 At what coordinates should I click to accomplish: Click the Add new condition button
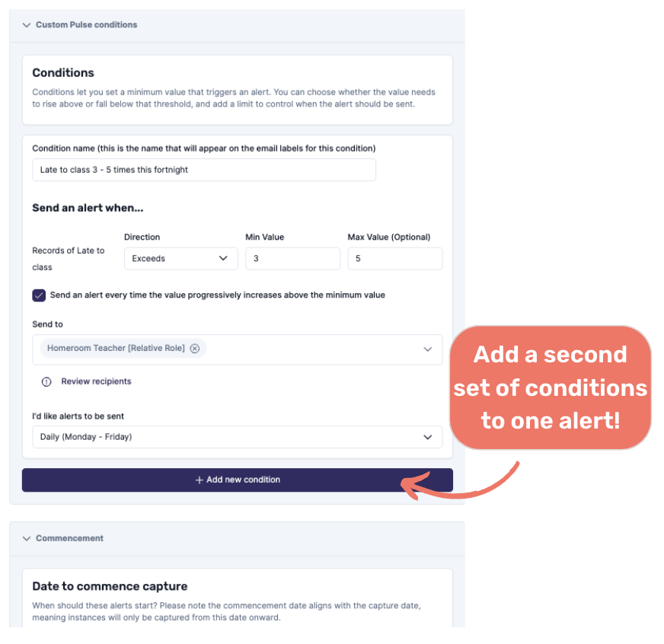238,480
